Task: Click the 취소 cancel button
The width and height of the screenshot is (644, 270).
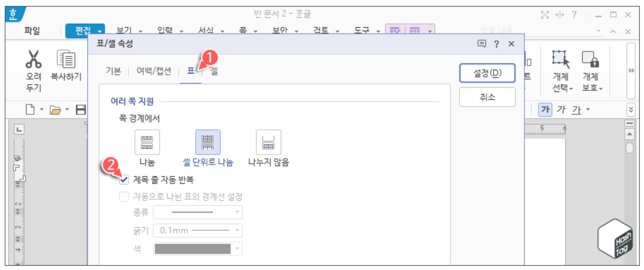Action: click(x=487, y=97)
